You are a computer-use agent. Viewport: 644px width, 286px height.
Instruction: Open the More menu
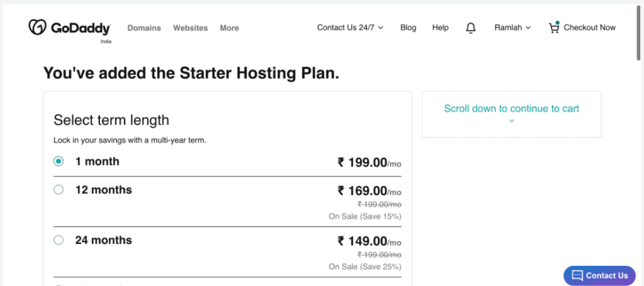pyautogui.click(x=229, y=28)
